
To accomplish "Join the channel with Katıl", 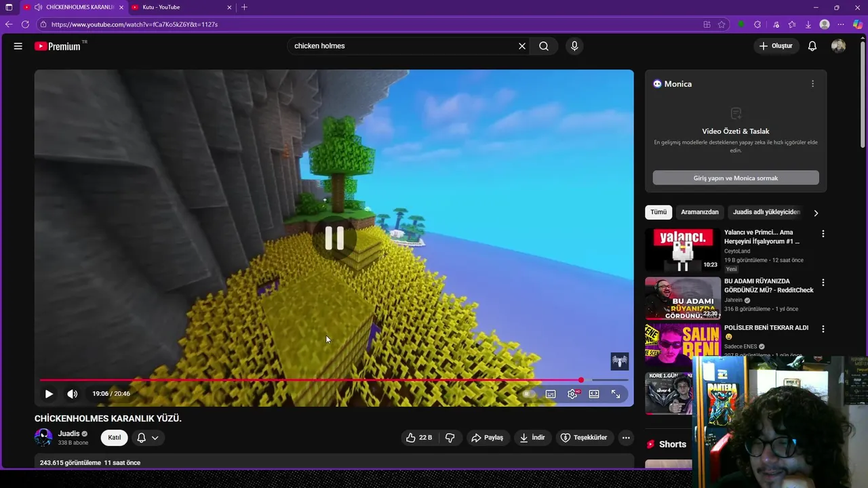I will tap(115, 438).
